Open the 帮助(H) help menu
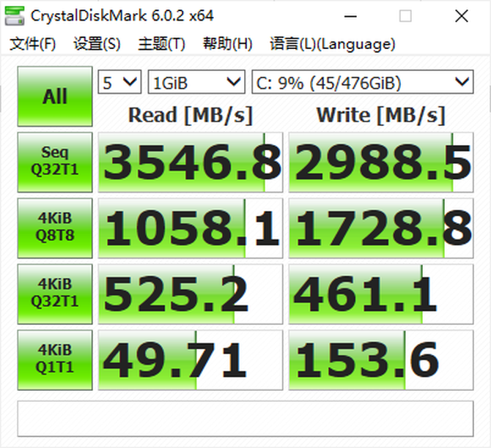Viewport: 491px width, 448px height. coord(227,44)
